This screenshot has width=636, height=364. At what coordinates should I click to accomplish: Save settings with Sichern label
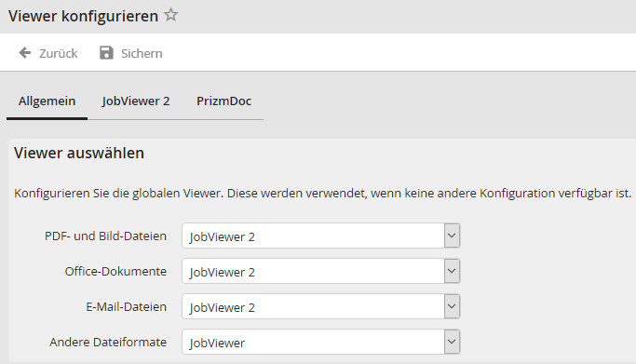click(142, 53)
